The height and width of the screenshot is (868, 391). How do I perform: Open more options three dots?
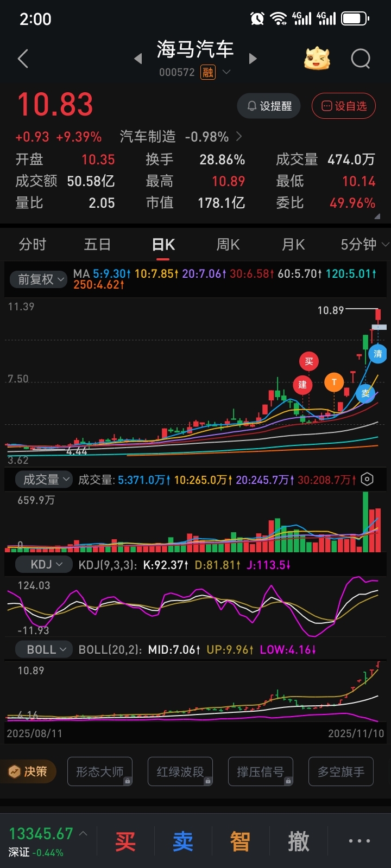tap(359, 841)
